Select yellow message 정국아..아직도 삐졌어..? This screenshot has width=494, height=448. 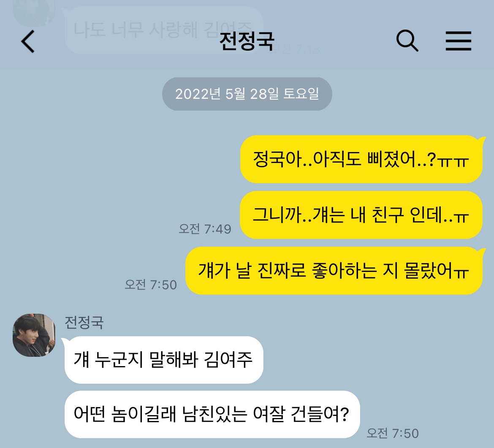[x=361, y=159]
